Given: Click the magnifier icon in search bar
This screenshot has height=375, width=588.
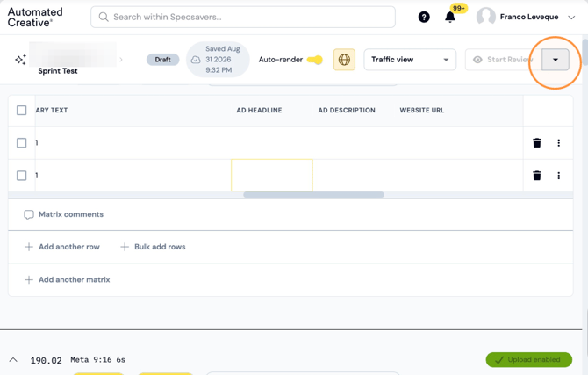Looking at the screenshot, I should tap(104, 17).
